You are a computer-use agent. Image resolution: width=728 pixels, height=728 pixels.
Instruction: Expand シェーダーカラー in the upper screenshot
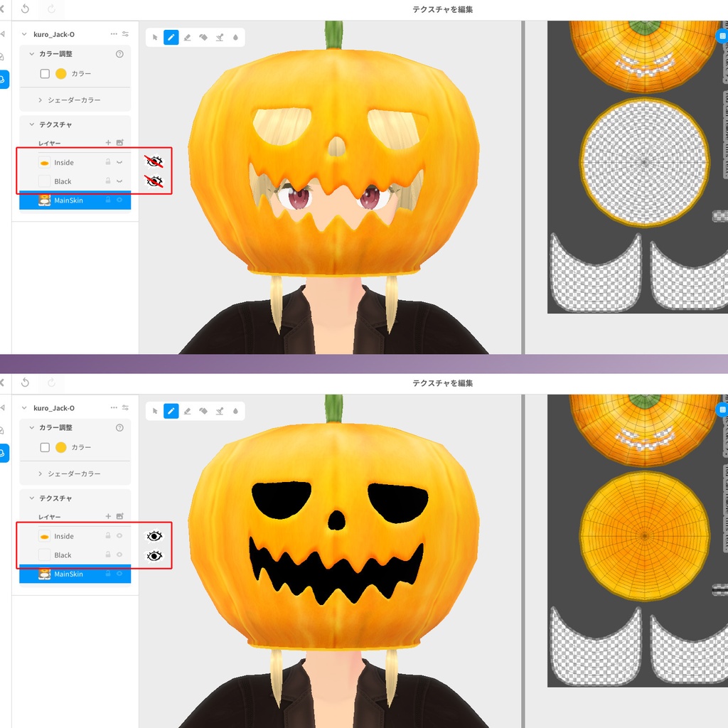click(41, 100)
